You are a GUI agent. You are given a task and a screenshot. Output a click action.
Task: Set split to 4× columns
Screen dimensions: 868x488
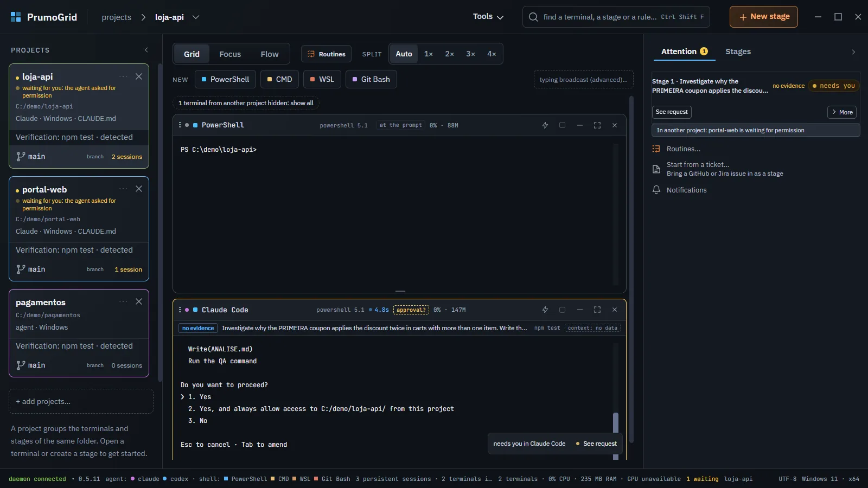(492, 54)
